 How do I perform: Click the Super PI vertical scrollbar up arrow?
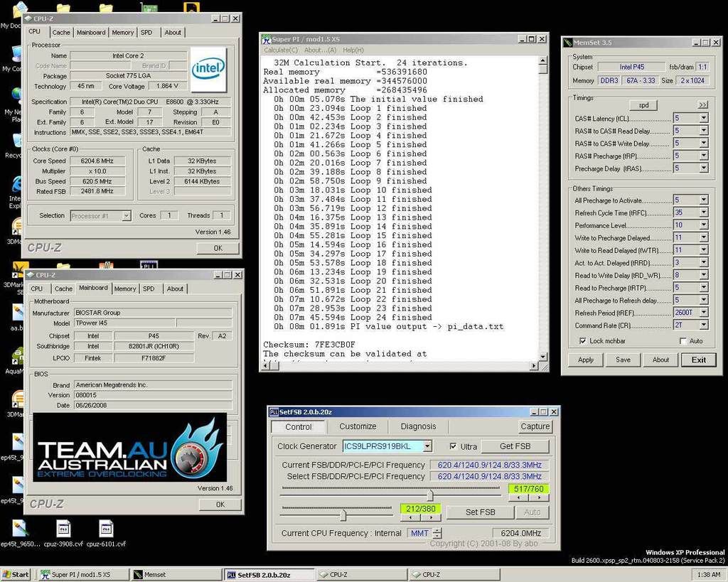[x=543, y=60]
